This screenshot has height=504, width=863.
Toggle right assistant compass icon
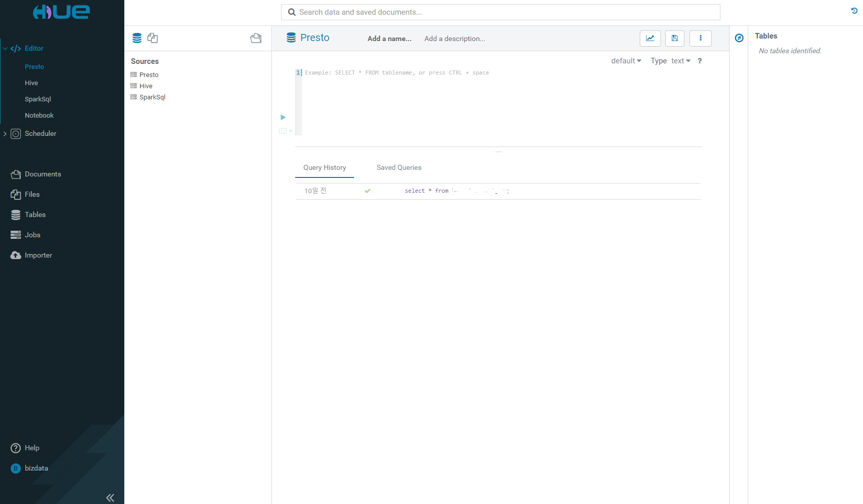click(739, 38)
